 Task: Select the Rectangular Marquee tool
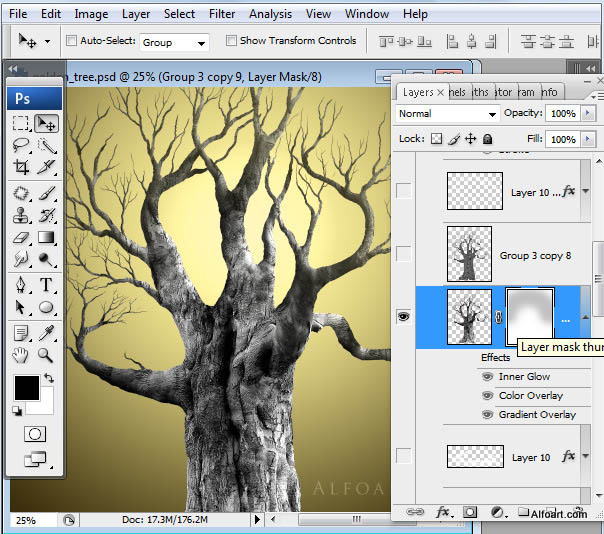[21, 123]
